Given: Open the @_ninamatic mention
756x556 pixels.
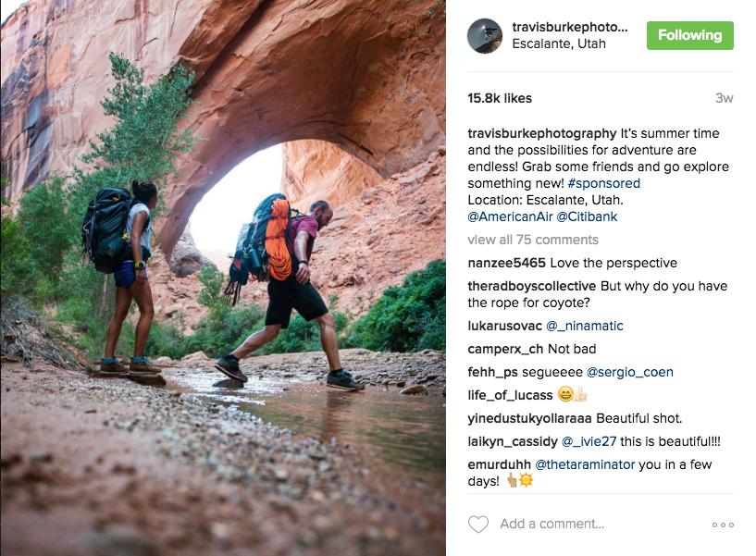Looking at the screenshot, I should pos(585,326).
